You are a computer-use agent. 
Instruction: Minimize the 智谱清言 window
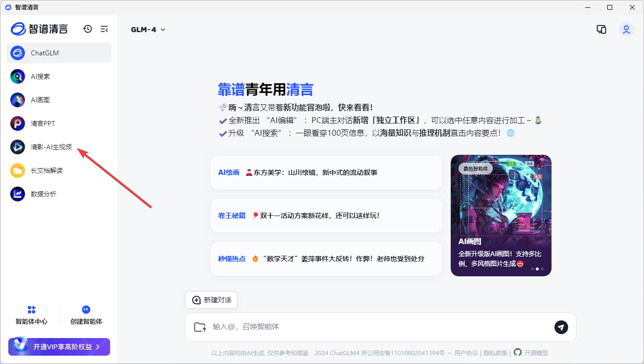(x=587, y=7)
